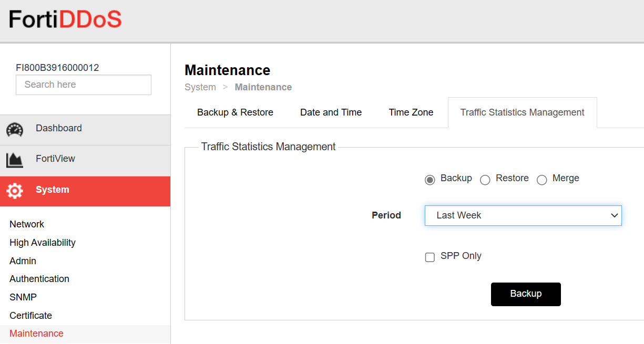The image size is (644, 344).
Task: Click System in the breadcrumb trail
Action: 200,87
